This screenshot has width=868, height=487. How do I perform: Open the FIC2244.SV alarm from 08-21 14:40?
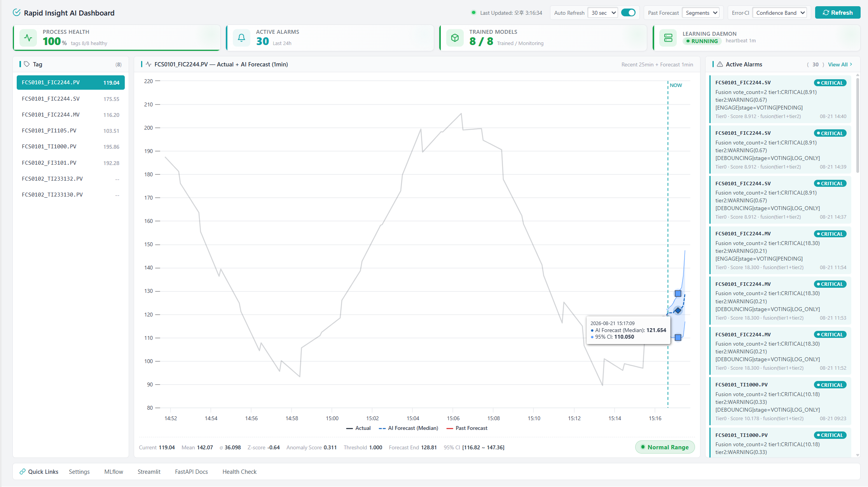point(781,99)
